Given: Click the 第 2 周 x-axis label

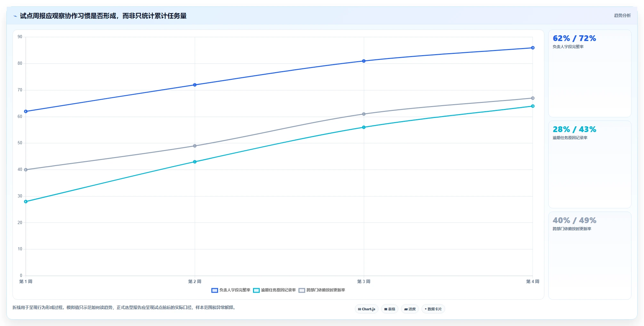Looking at the screenshot, I should point(195,281).
